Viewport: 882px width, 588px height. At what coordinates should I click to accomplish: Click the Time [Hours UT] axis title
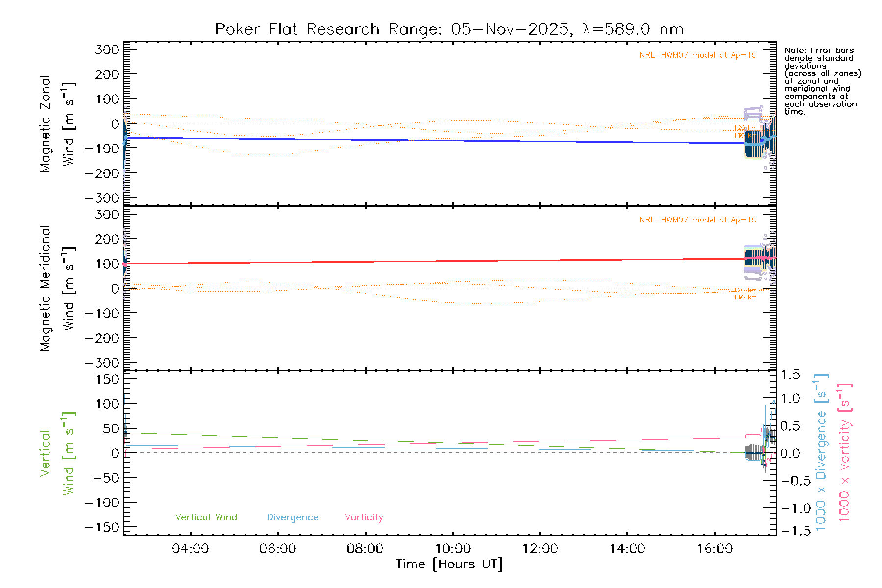[x=449, y=564]
